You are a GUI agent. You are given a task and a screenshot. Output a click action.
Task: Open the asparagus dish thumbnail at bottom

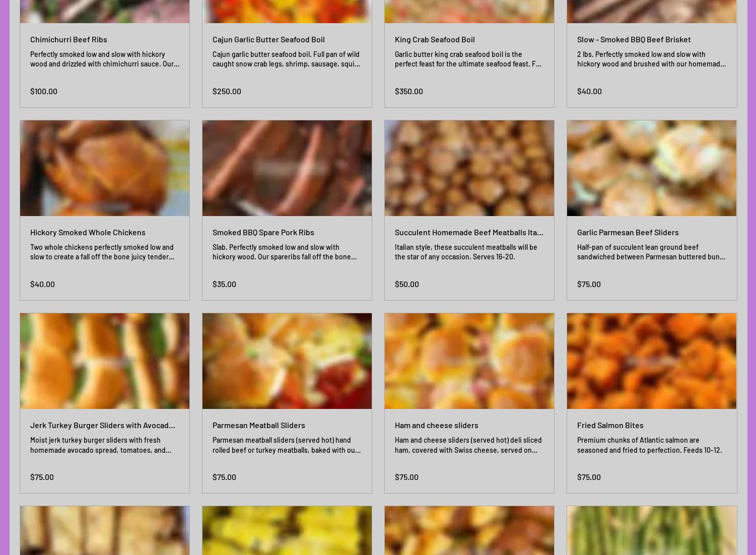click(652, 530)
